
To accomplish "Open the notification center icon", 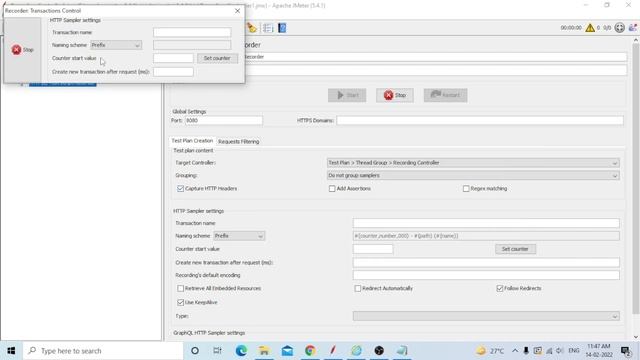I will click(x=625, y=351).
